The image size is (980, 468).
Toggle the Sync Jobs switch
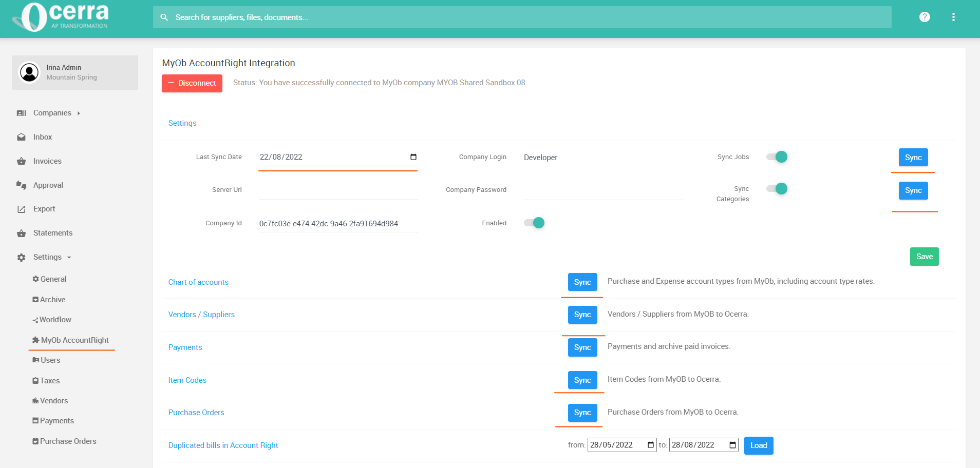click(x=777, y=157)
